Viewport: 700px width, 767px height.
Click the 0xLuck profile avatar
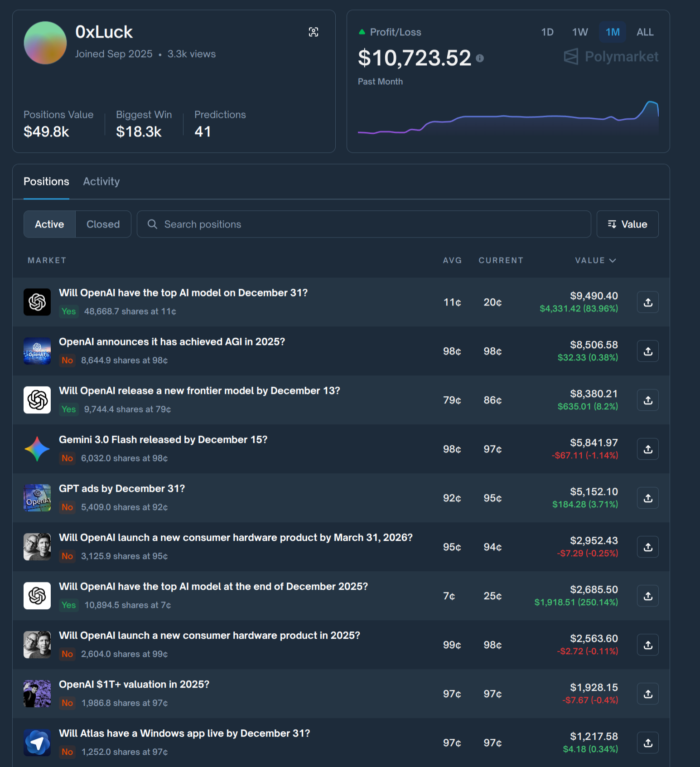click(45, 43)
